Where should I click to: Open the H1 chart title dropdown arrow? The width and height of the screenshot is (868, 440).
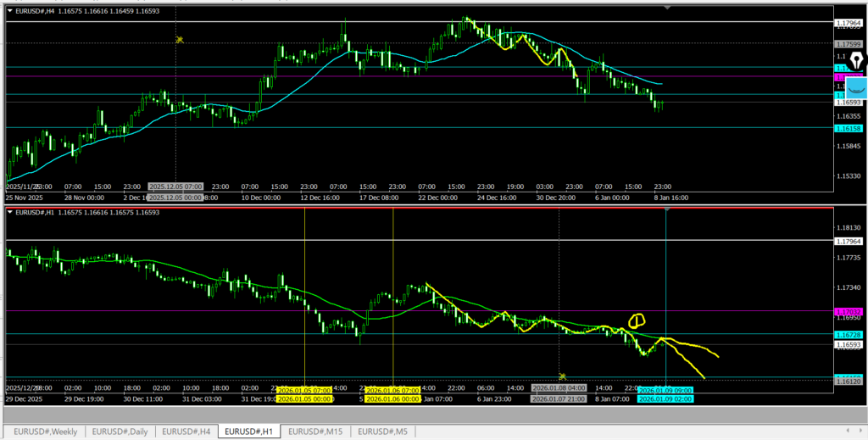tap(10, 212)
